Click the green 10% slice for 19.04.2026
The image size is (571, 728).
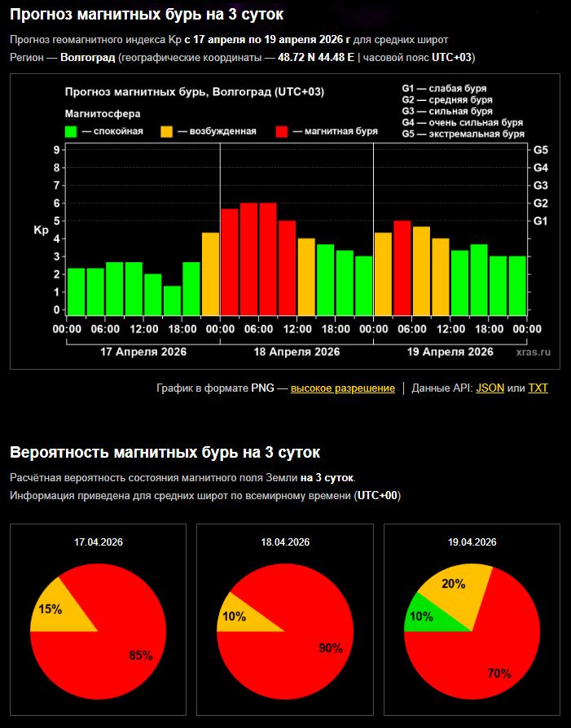click(419, 616)
